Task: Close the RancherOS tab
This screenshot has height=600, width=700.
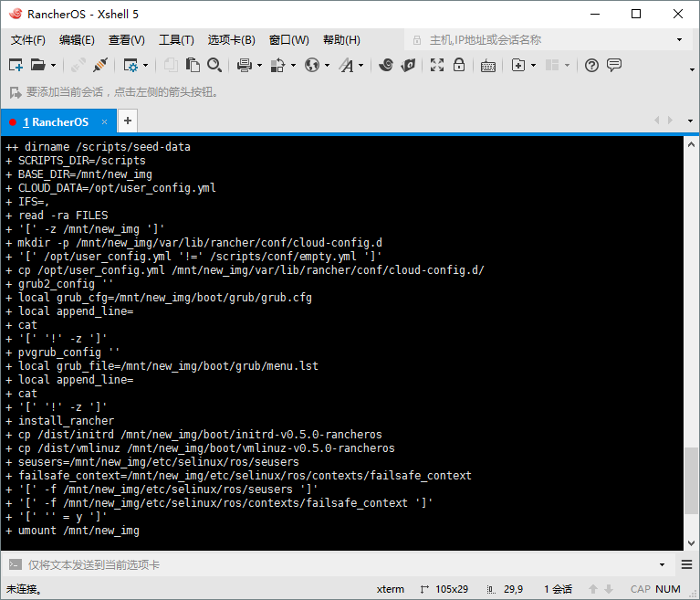Action: [104, 122]
